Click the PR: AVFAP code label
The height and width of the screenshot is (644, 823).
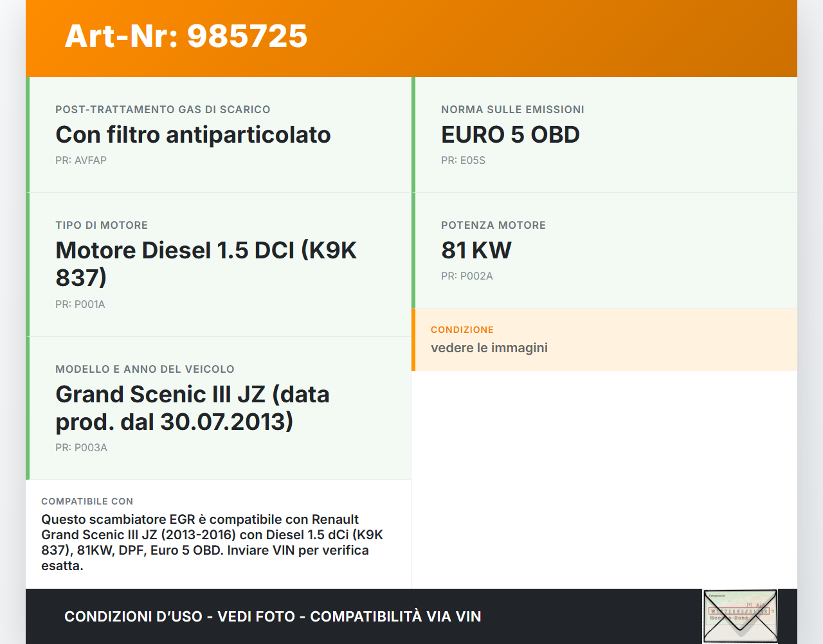pyautogui.click(x=81, y=160)
